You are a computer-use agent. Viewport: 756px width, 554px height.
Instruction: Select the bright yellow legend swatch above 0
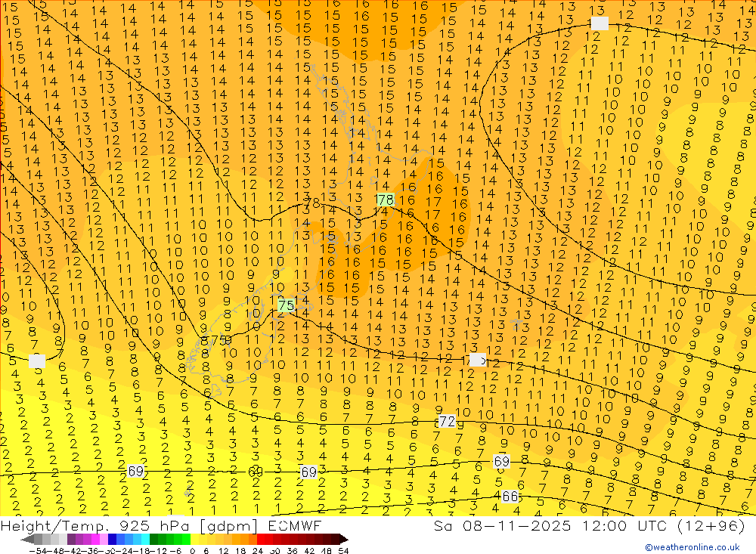pyautogui.click(x=195, y=539)
